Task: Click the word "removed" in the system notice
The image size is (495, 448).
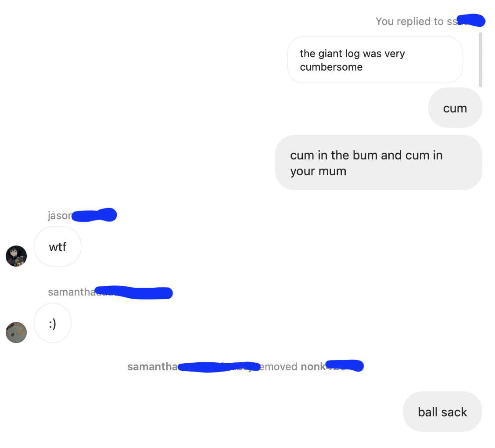Action: 278,366
